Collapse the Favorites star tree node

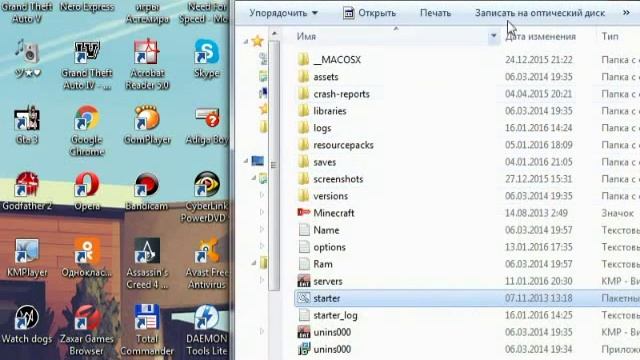point(246,41)
